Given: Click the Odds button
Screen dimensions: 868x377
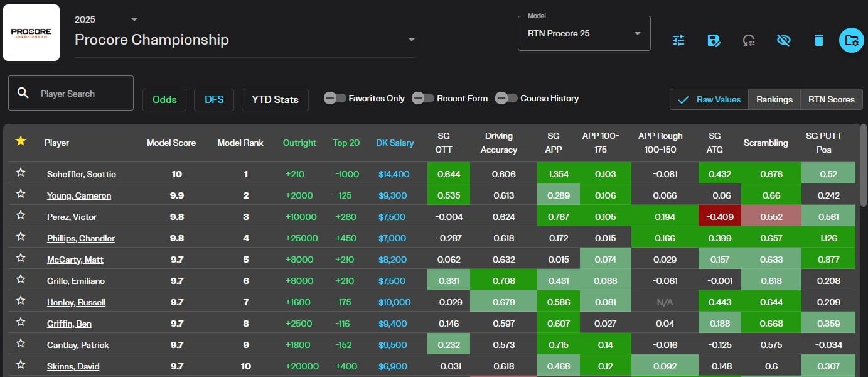Looking at the screenshot, I should coord(164,99).
